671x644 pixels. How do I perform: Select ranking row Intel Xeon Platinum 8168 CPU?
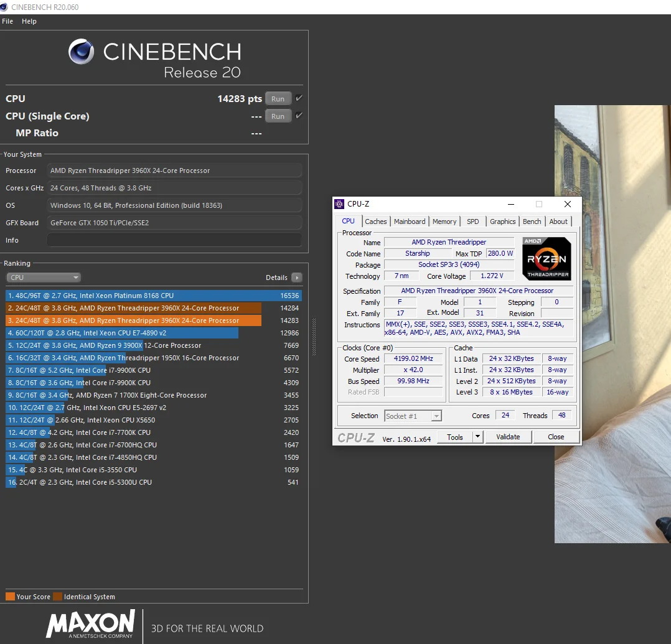coord(154,296)
